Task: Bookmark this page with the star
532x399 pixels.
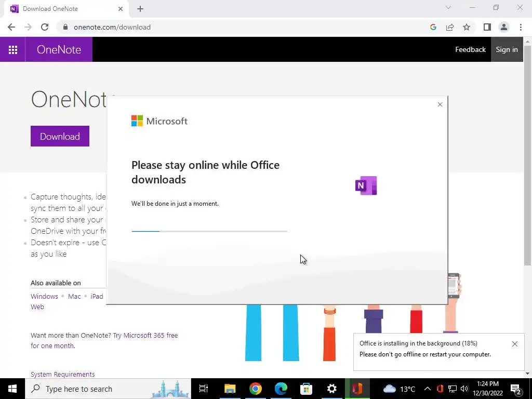Action: pos(467,27)
